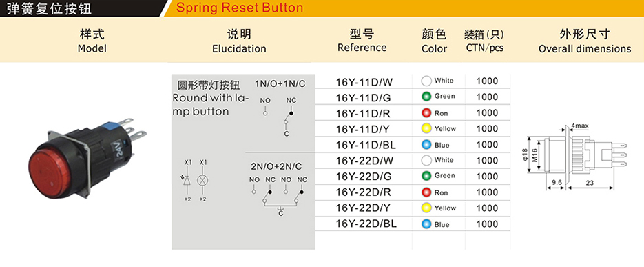644x267 pixels.
Task: Click the X1 X2 lamp symbol diagram
Action: [195, 180]
